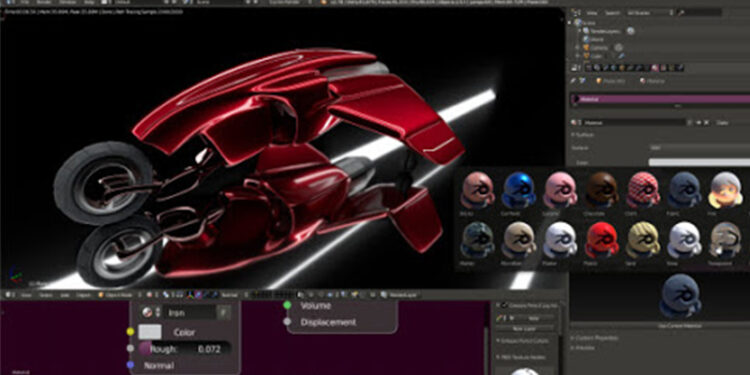Click the material sphere icon beside Iron
Viewport: 750px width, 375px height.
tap(147, 313)
